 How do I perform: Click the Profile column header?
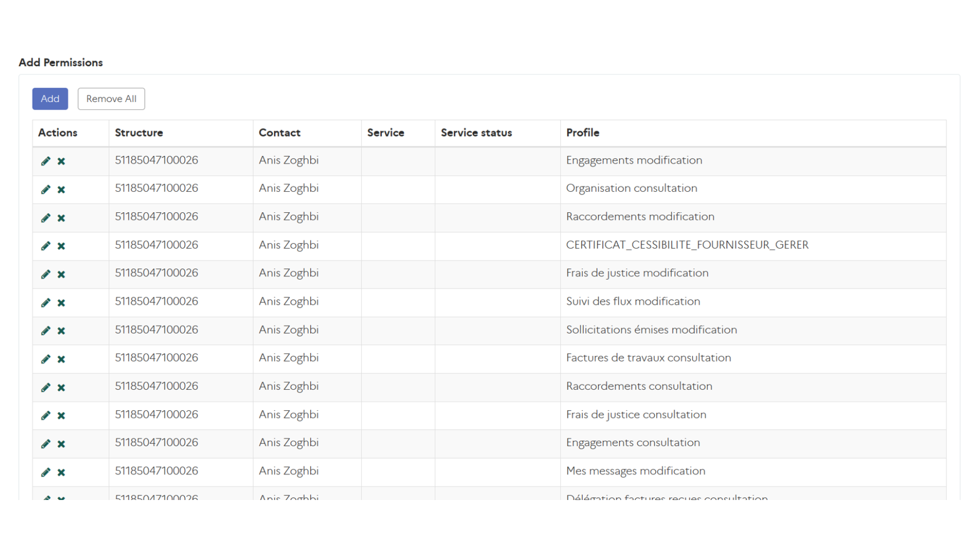coord(582,133)
